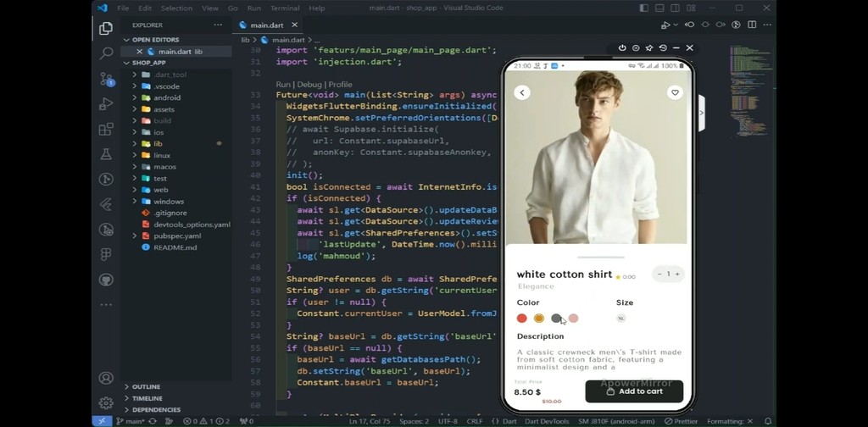Open the Terminal menu
Screen dimensions: 868x427
[x=284, y=8]
